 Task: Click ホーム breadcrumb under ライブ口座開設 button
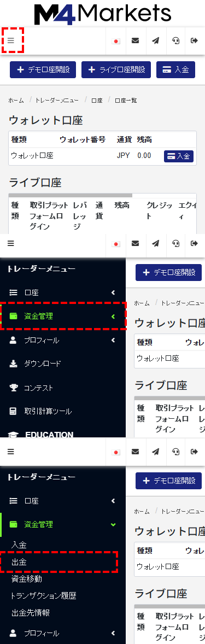(16, 100)
